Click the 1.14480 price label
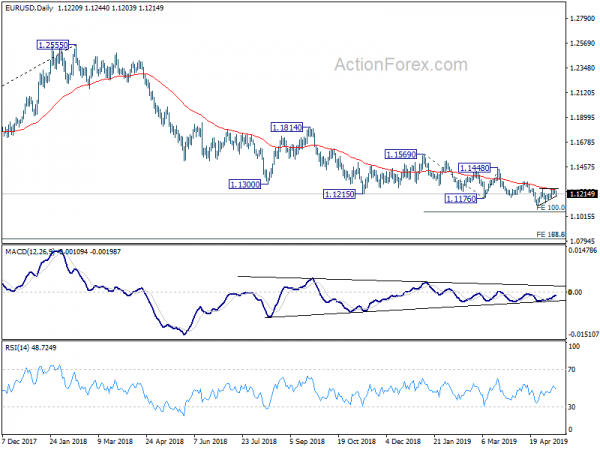 (474, 168)
